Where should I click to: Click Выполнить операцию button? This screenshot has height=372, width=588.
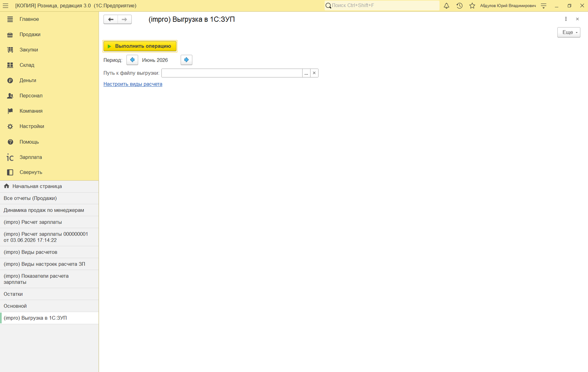(140, 46)
